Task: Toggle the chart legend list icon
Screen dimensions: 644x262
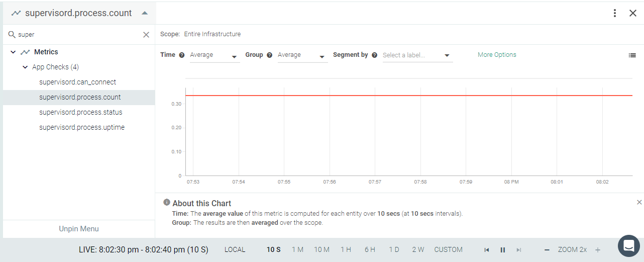Action: coord(632,55)
